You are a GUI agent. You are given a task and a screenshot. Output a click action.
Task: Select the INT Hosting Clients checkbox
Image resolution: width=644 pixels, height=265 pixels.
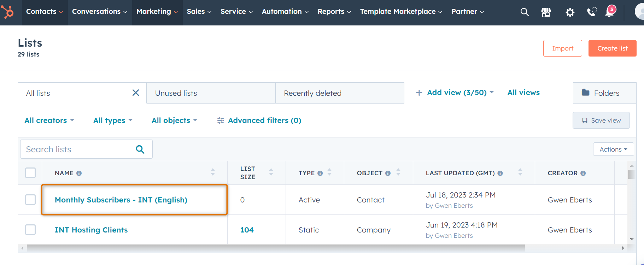pos(30,230)
